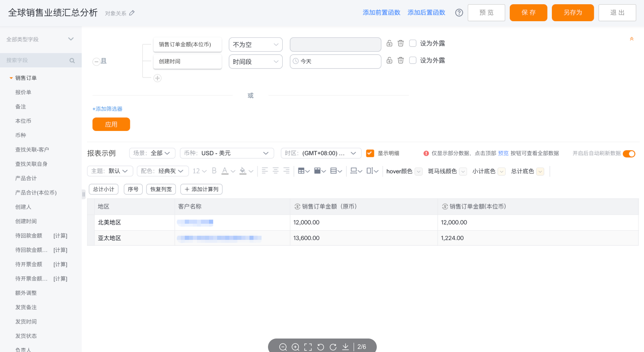Collapse the 销售订单 tree node
Viewport: 644px width, 352px height.
pyautogui.click(x=11, y=78)
